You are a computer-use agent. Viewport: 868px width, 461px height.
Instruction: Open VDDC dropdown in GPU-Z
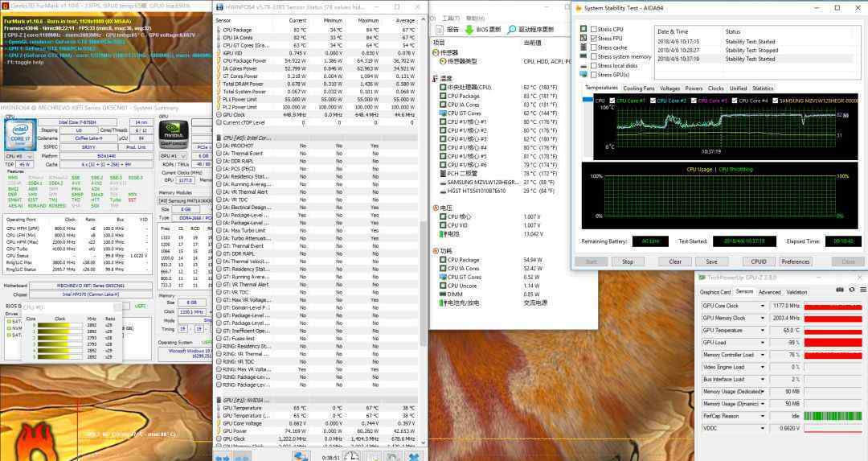762,428
